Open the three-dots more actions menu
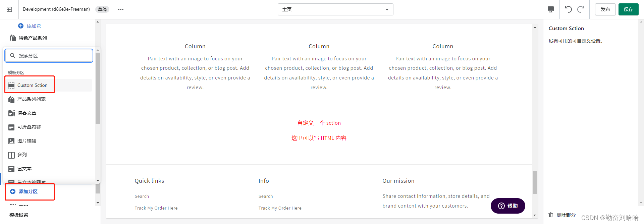644x224 pixels. (x=121, y=9)
